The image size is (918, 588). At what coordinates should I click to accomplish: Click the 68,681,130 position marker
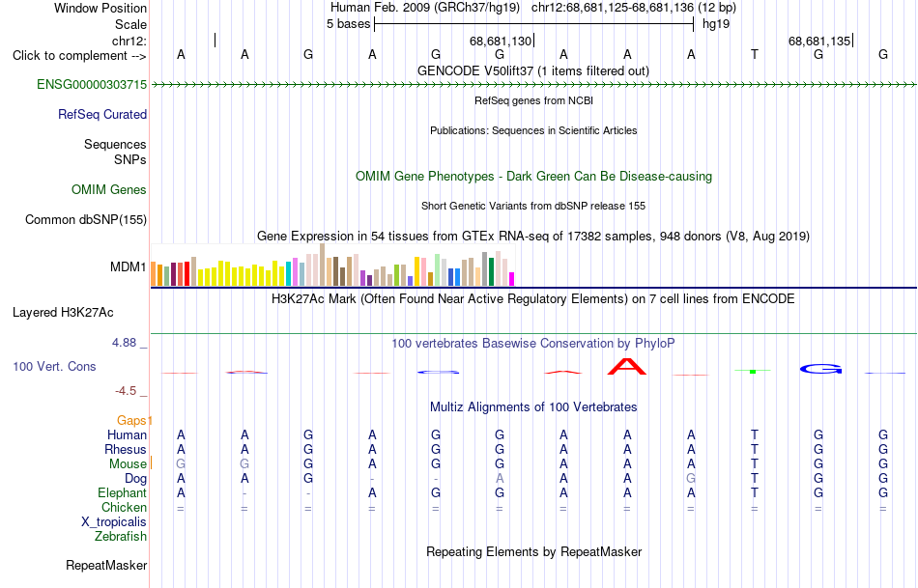pos(502,41)
